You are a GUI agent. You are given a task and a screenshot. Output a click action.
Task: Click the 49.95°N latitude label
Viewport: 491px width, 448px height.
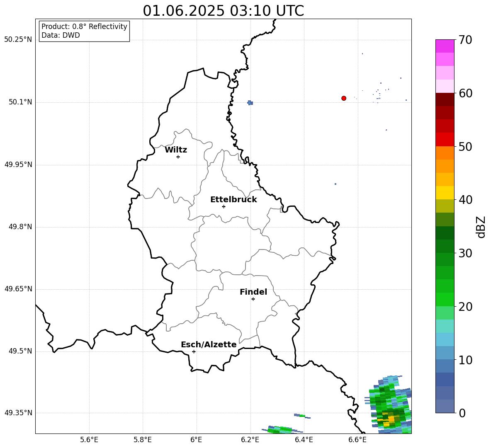tap(18, 165)
